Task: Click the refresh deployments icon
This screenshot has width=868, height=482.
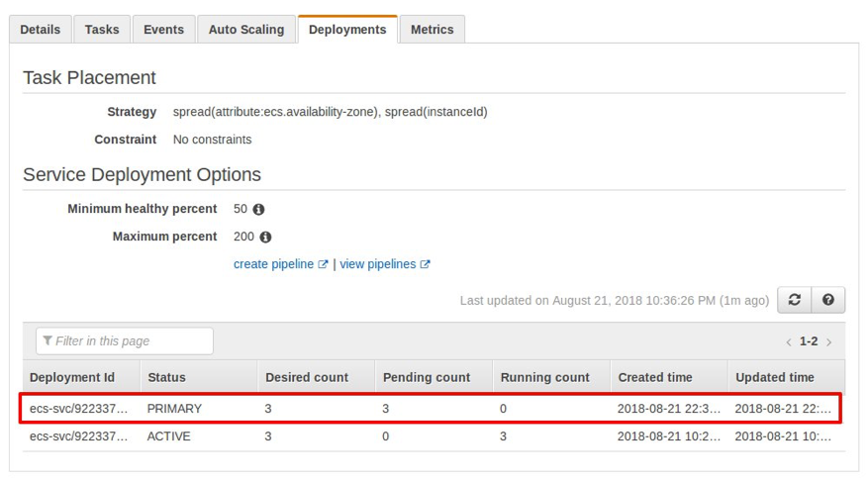Action: (x=795, y=300)
